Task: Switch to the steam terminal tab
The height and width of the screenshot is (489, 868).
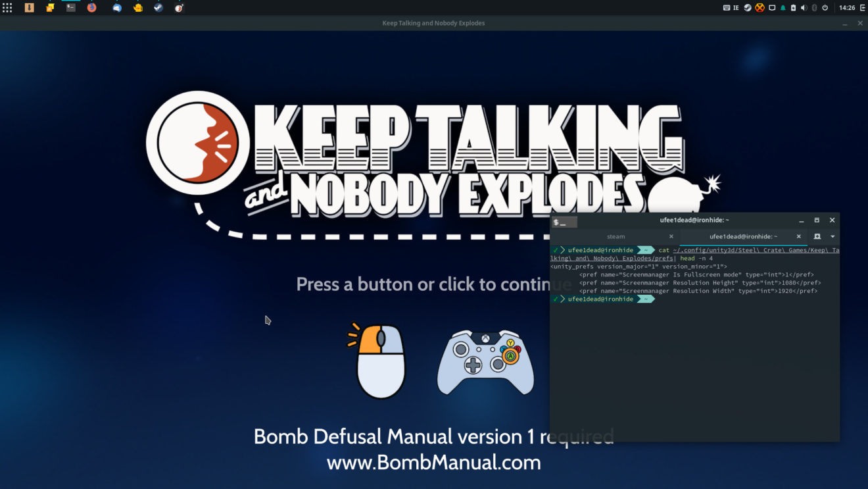Action: point(616,236)
